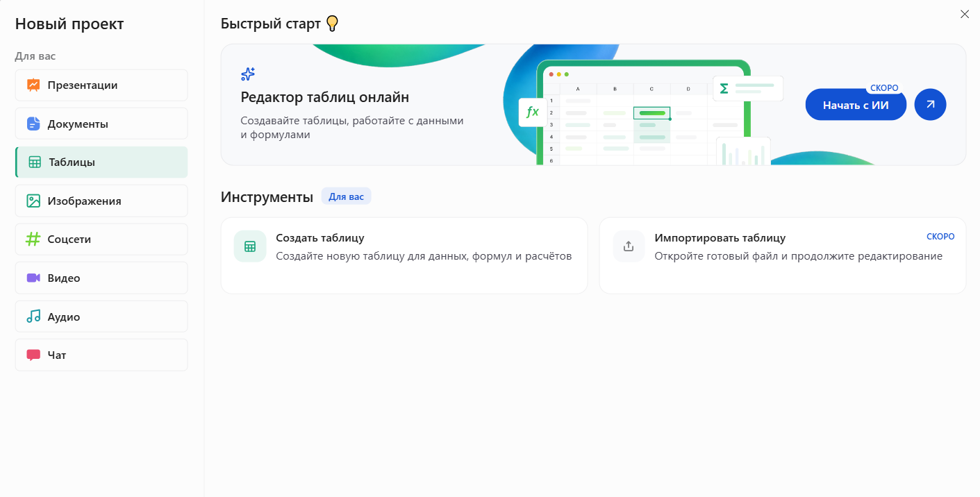The image size is (980, 497).
Task: Click the СКОРО badge above Начать с ИИ
Action: click(x=884, y=88)
